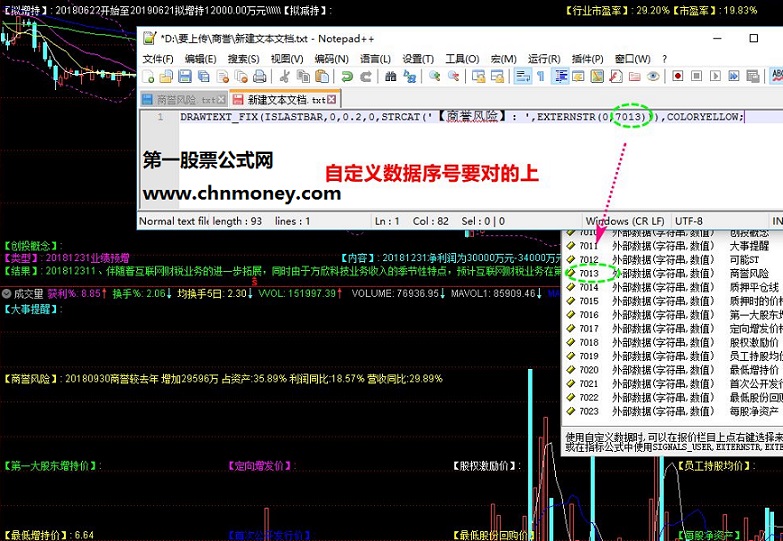
Task: Click the Windows (CR LF) status bar field
Action: click(625, 221)
